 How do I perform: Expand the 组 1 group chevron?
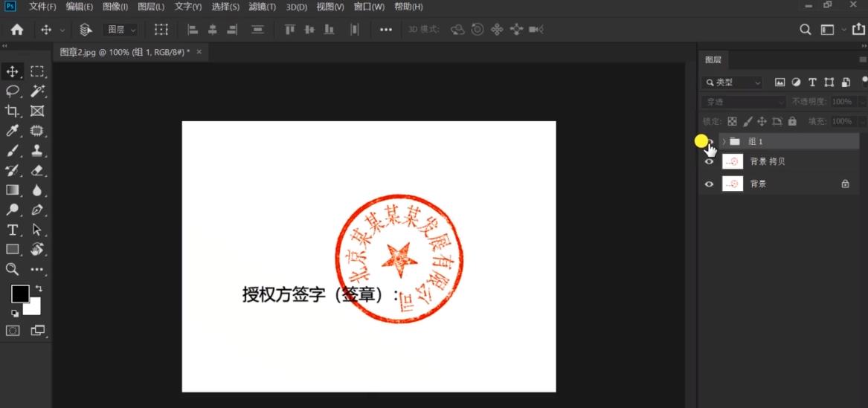tap(724, 141)
